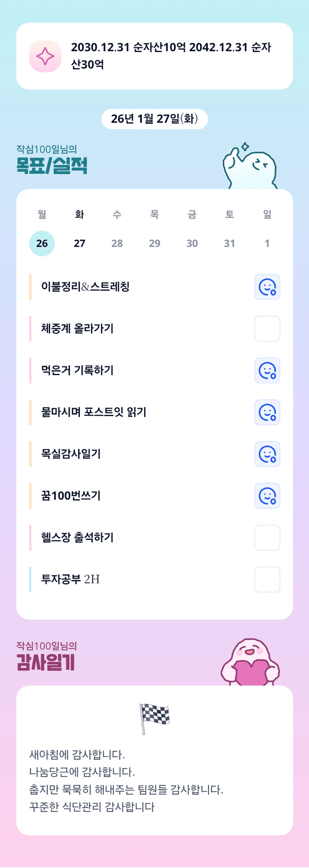Click smiley icon for 이불정리&스트레칭
The image size is (309, 868).
[267, 287]
